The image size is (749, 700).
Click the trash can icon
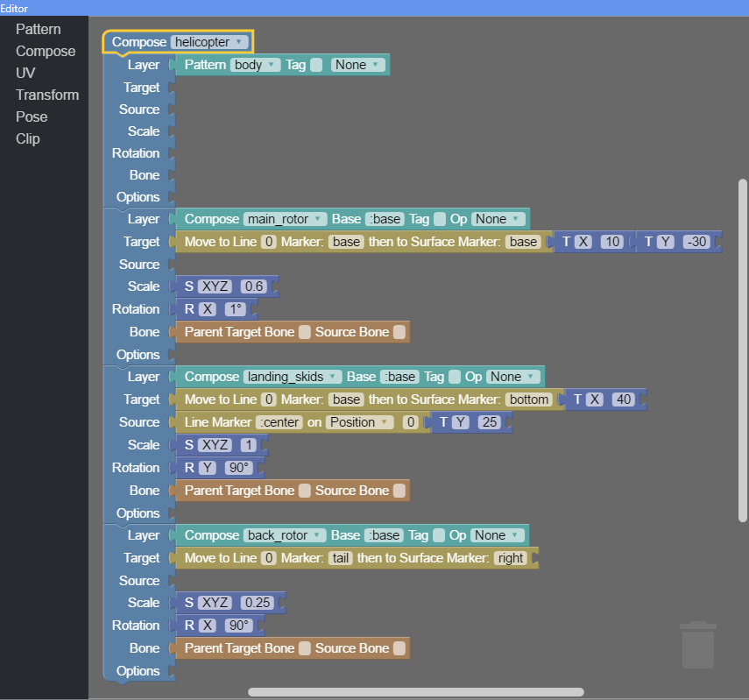[698, 645]
